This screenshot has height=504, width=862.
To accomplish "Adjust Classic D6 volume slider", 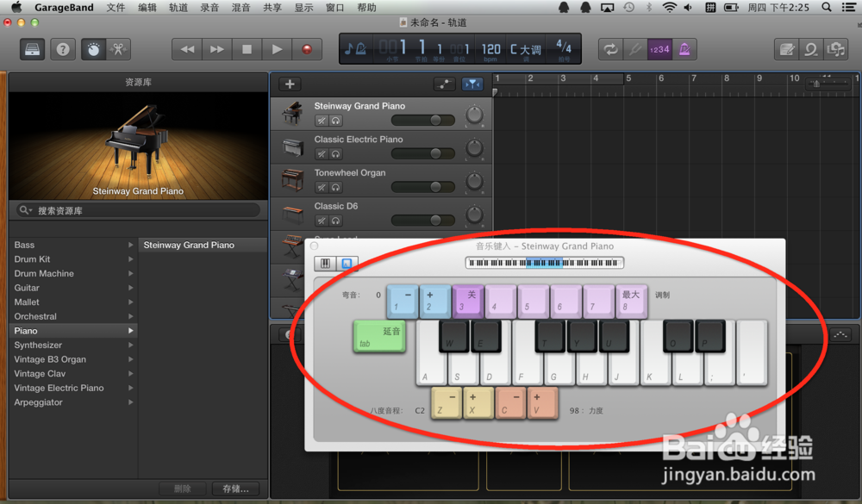I will click(422, 221).
